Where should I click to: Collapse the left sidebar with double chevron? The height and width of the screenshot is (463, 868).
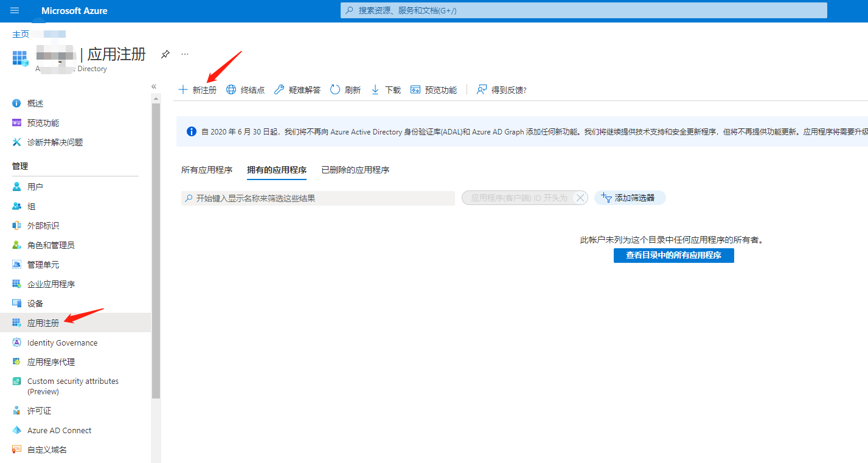[154, 86]
